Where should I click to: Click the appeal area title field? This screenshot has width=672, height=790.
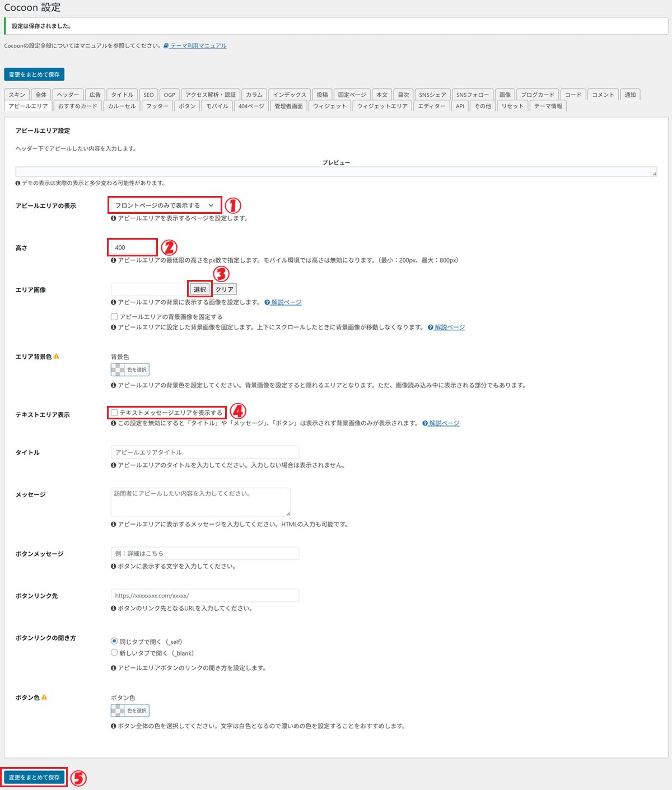coord(205,452)
